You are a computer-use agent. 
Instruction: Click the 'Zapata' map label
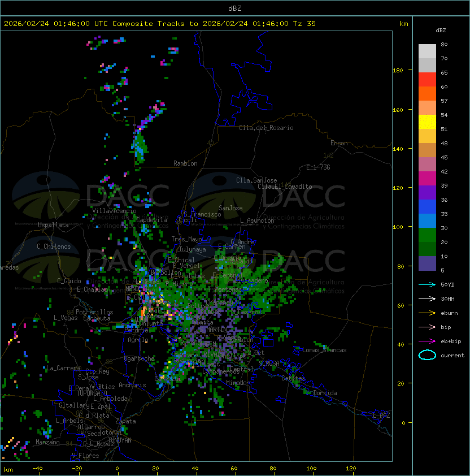[x=125, y=421]
